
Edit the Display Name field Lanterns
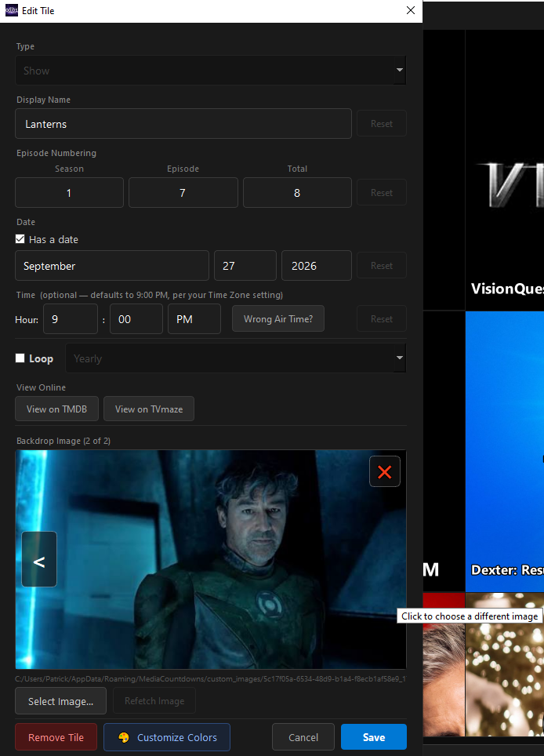pos(183,124)
